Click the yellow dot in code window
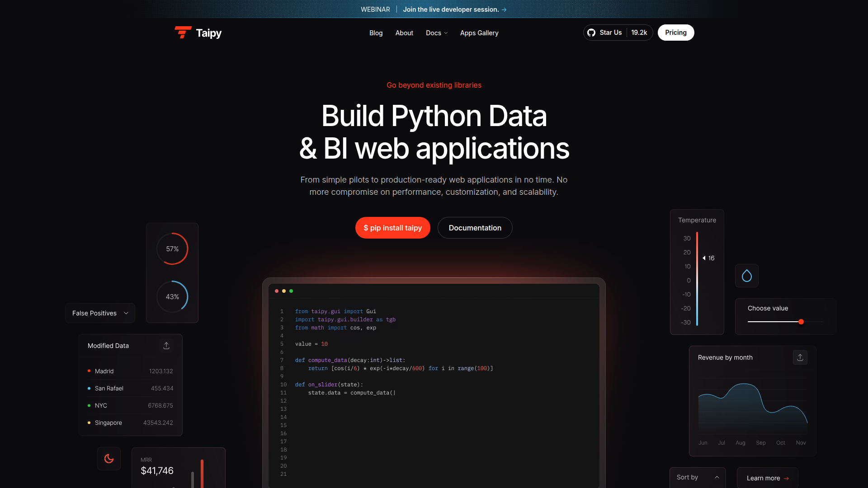This screenshot has height=488, width=868. coord(284,291)
